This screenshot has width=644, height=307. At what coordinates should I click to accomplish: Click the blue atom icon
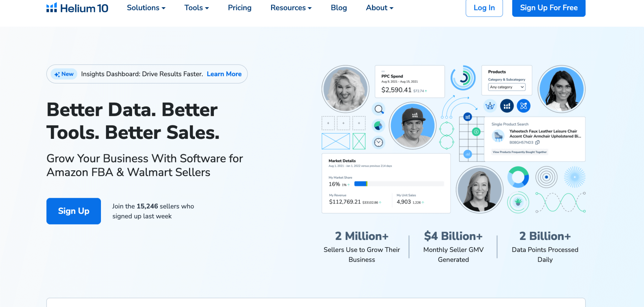pyautogui.click(x=524, y=106)
